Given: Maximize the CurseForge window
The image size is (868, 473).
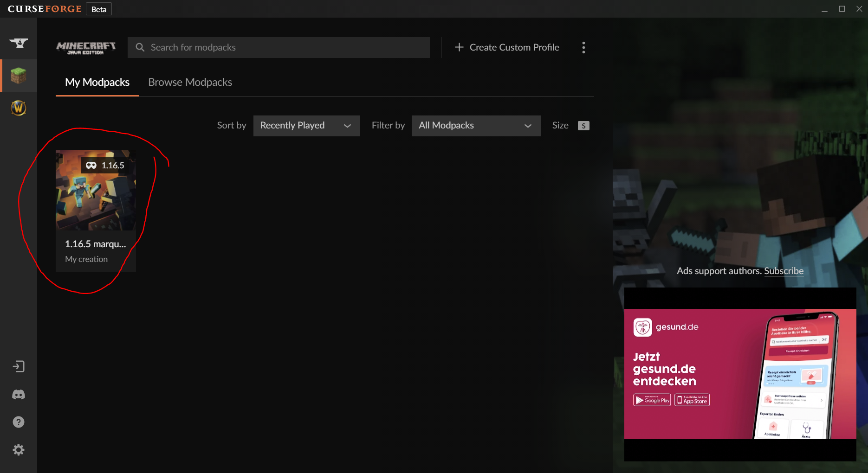Looking at the screenshot, I should pyautogui.click(x=842, y=9).
